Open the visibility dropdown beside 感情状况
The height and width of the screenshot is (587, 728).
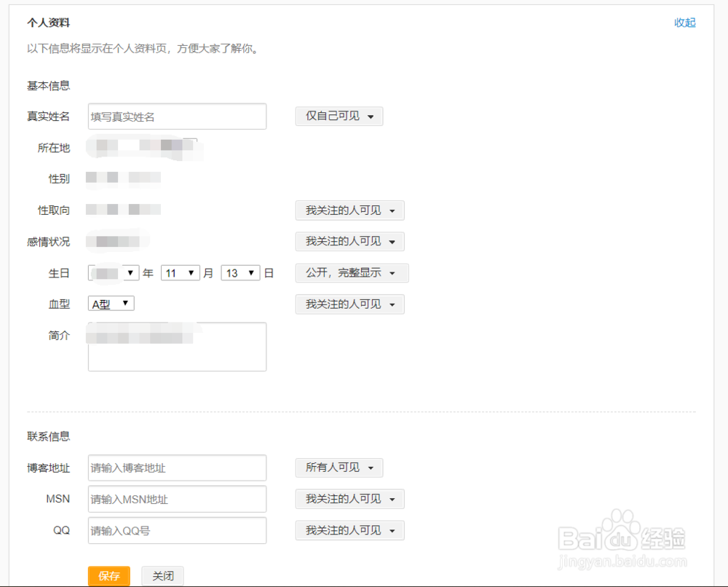click(349, 241)
